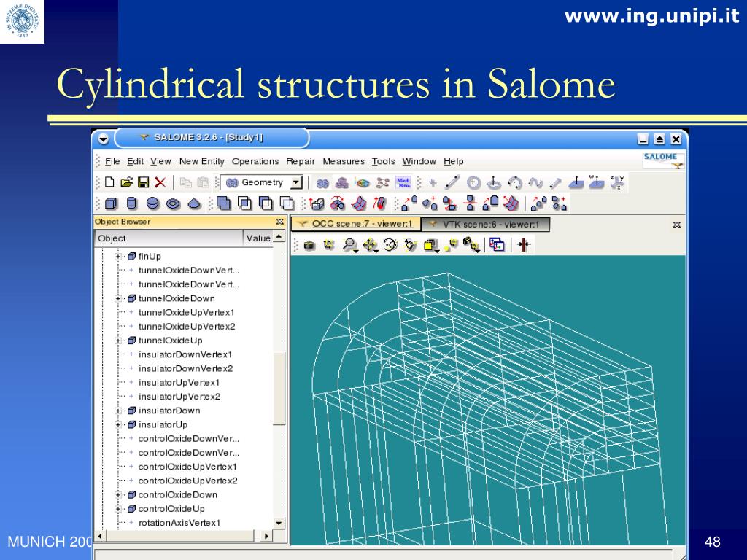Viewport: 747px width, 560px height.
Task: Click the Object column header
Action: (x=169, y=238)
